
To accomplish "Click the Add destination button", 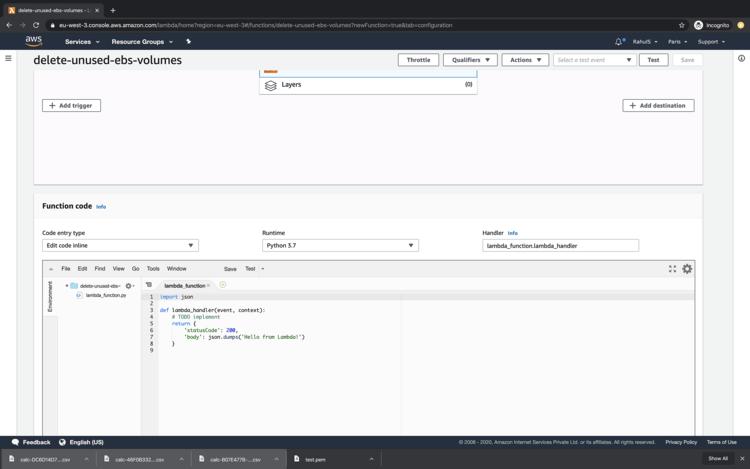I will click(x=658, y=105).
